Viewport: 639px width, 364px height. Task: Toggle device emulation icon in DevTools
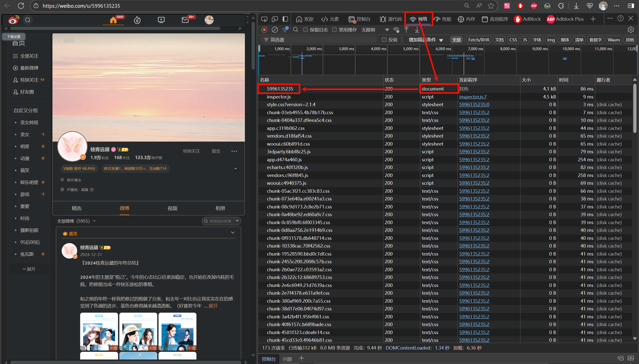point(275,19)
